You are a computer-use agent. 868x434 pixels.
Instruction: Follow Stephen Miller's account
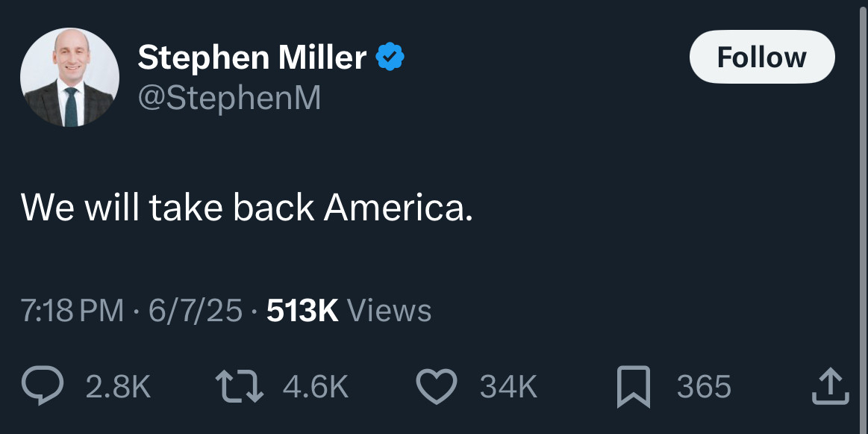click(x=761, y=58)
